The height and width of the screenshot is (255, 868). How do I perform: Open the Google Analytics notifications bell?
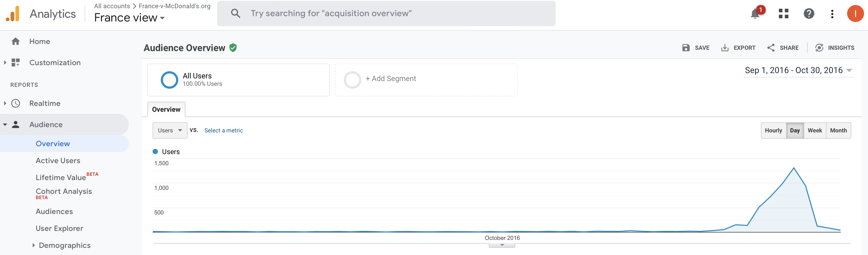click(x=755, y=14)
